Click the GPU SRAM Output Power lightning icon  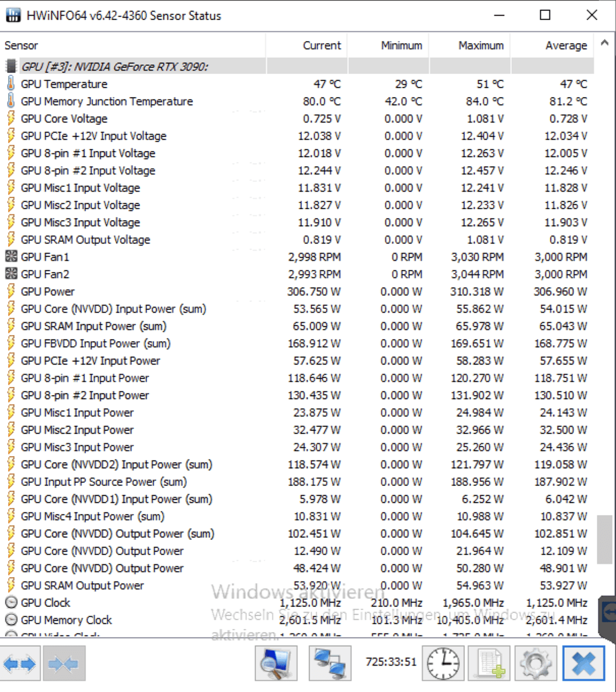[x=11, y=585]
